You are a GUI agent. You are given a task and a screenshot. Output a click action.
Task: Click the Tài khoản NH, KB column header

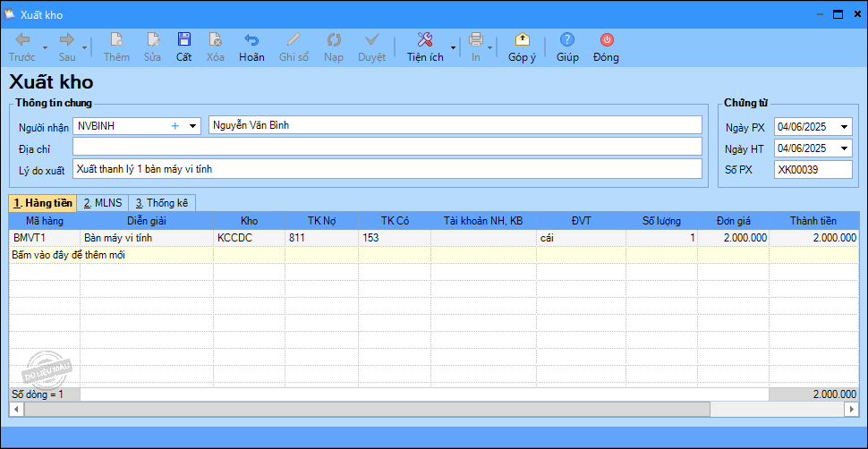(x=483, y=221)
